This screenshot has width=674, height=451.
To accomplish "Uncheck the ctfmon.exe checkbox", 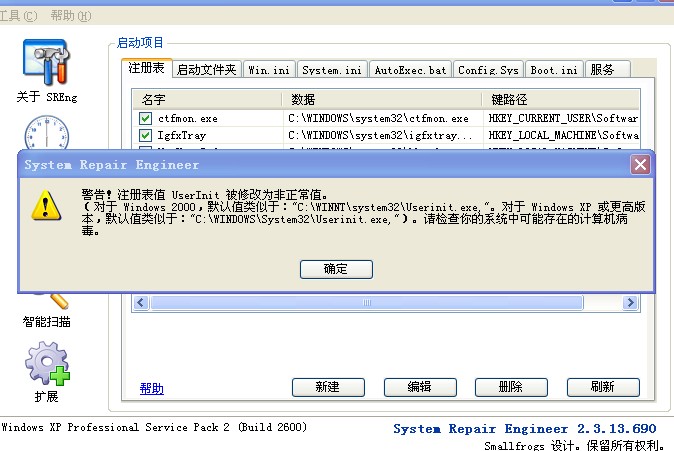I will (145, 118).
